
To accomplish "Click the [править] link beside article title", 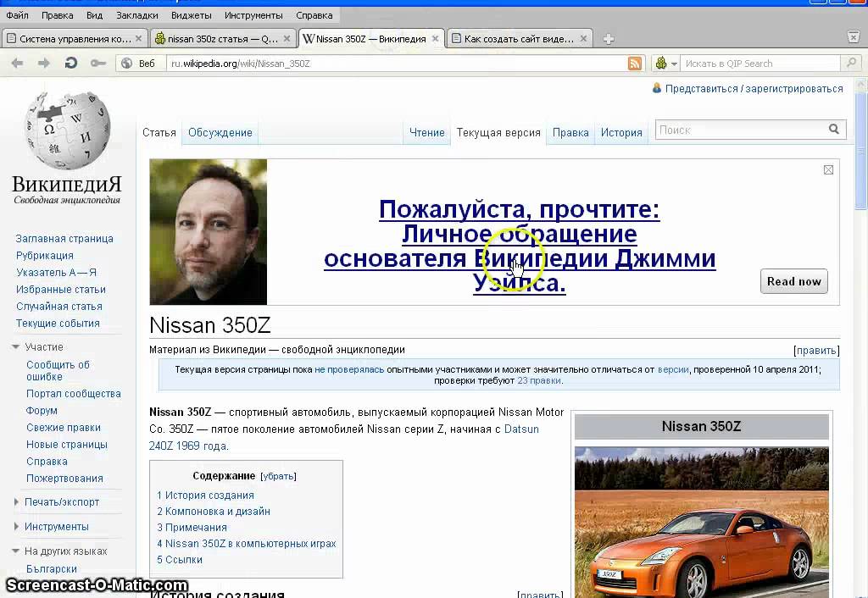I will (x=816, y=350).
